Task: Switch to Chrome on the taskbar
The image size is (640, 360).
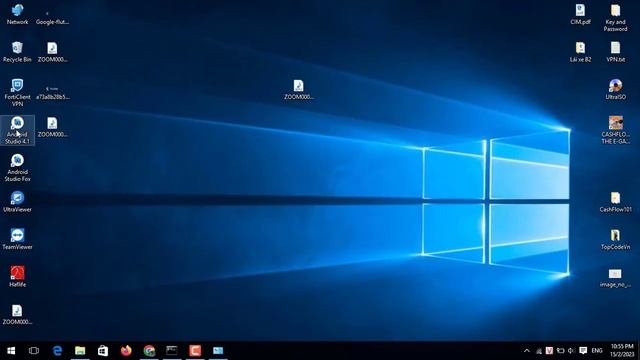Action: (x=149, y=351)
